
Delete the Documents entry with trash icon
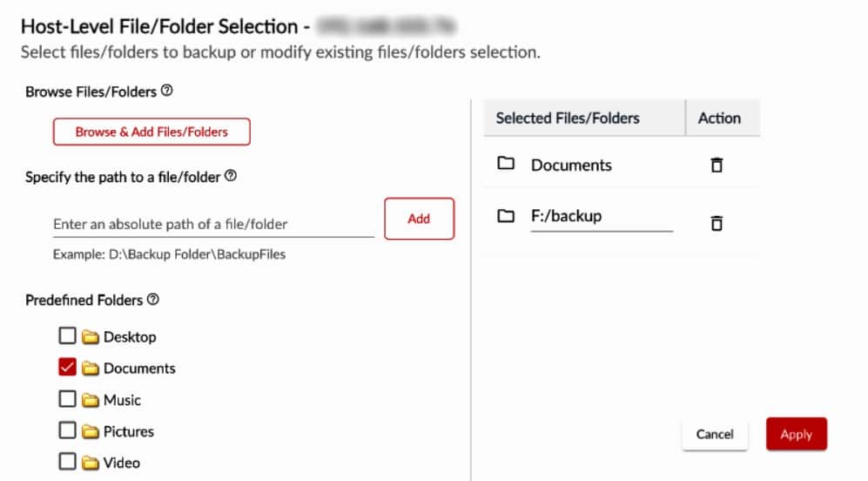717,165
